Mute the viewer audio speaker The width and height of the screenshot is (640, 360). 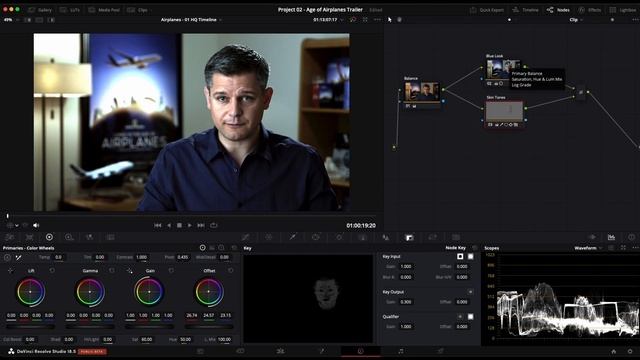(36, 225)
